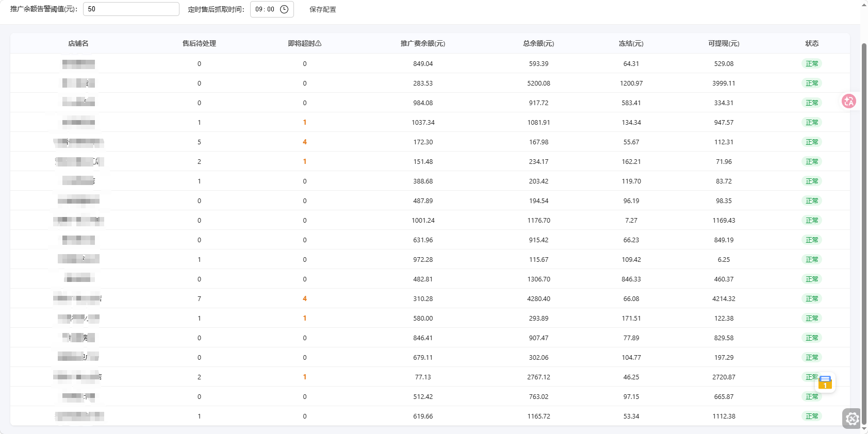
Task: Click the clock icon in the time picker
Action: tap(284, 9)
